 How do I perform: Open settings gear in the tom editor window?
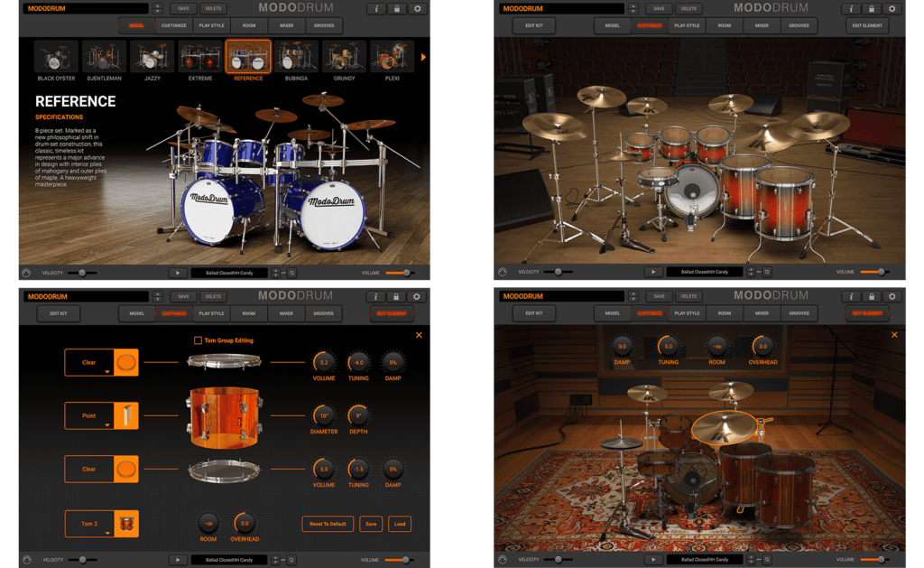417,297
